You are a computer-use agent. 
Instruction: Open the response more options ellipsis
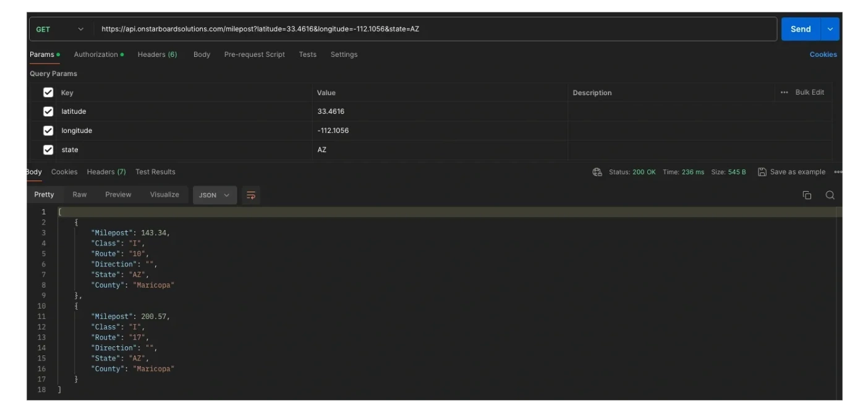point(838,172)
